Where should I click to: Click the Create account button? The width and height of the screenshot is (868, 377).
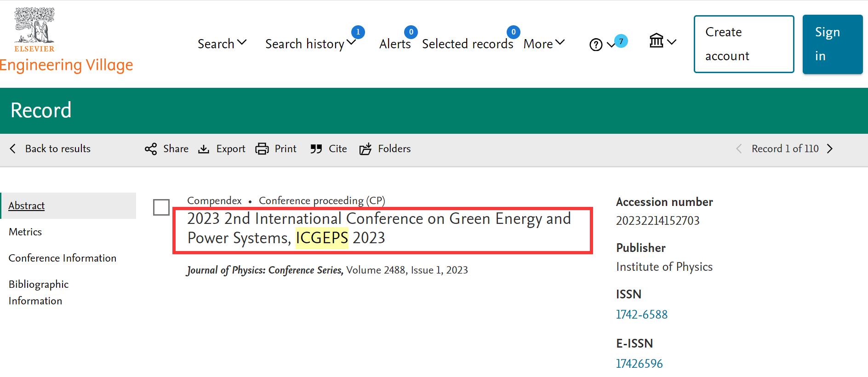tap(744, 44)
